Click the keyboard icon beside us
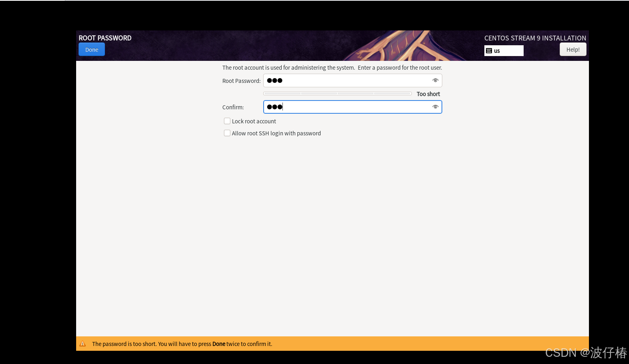Image resolution: width=629 pixels, height=364 pixels. click(489, 50)
